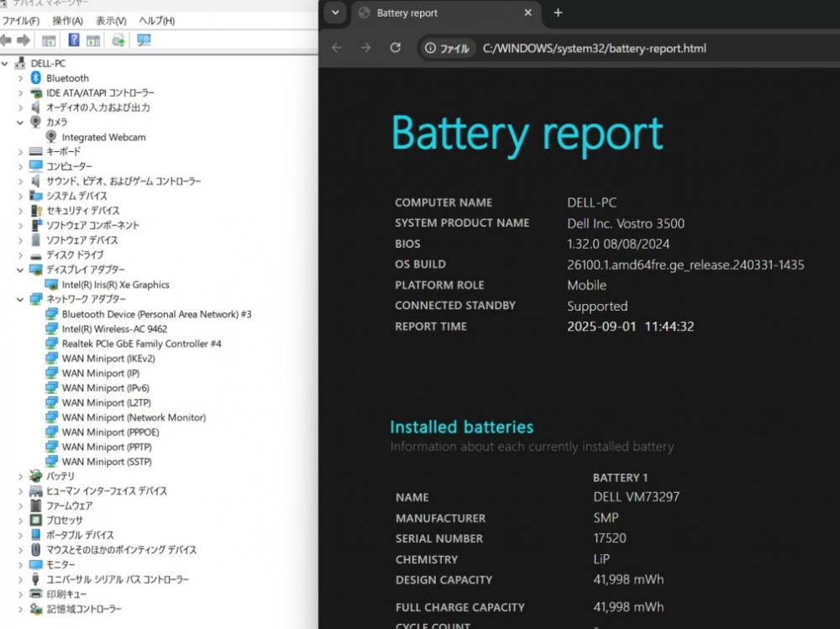
Task: Expand the モニター node
Action: (20, 564)
